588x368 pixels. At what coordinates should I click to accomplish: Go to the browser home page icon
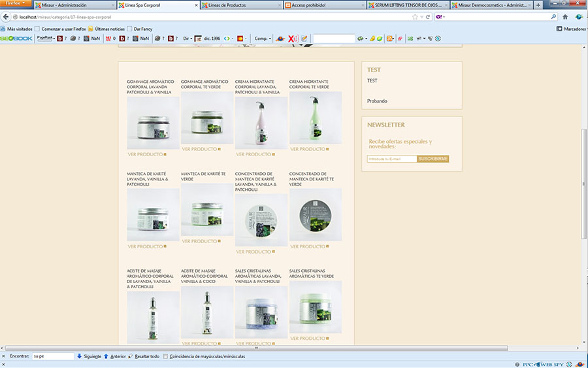coord(565,16)
